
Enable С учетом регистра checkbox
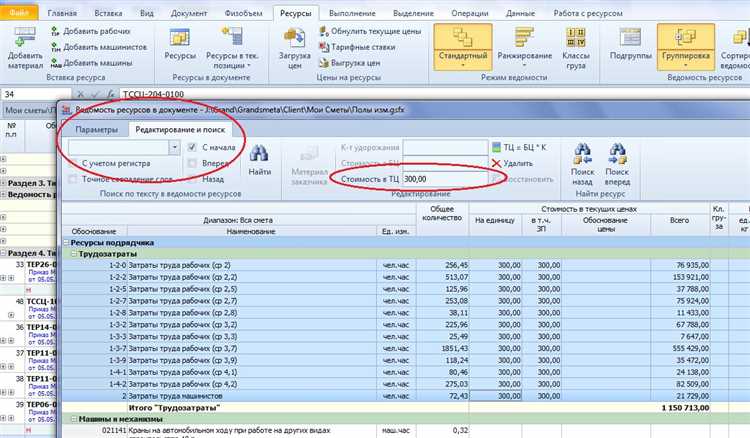coord(73,163)
